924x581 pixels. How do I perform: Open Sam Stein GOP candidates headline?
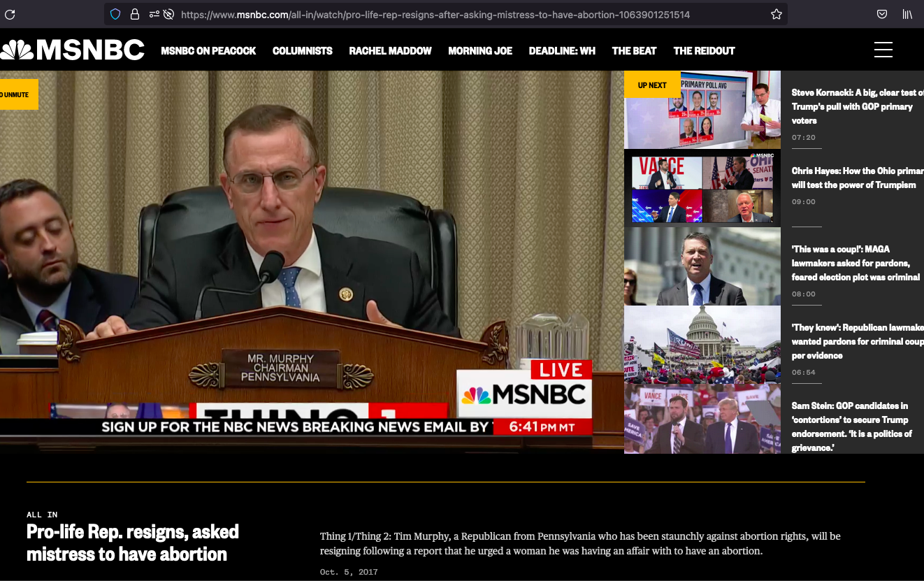pyautogui.click(x=852, y=426)
